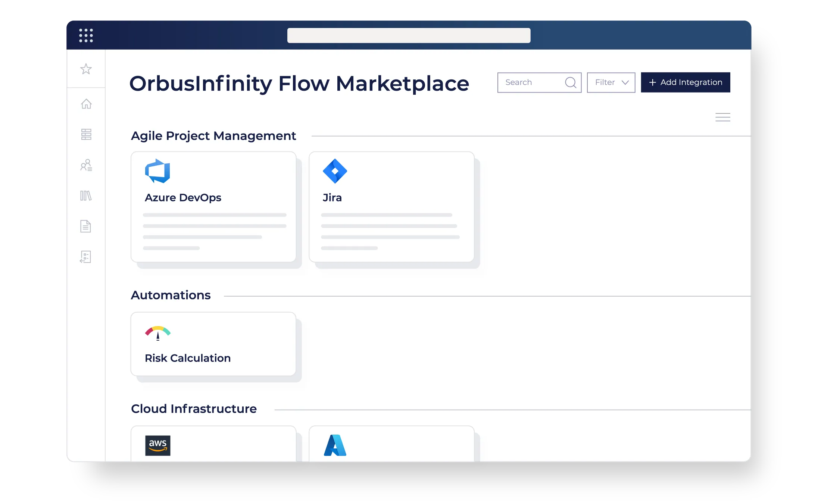Click the favorites star icon in sidebar

[86, 69]
